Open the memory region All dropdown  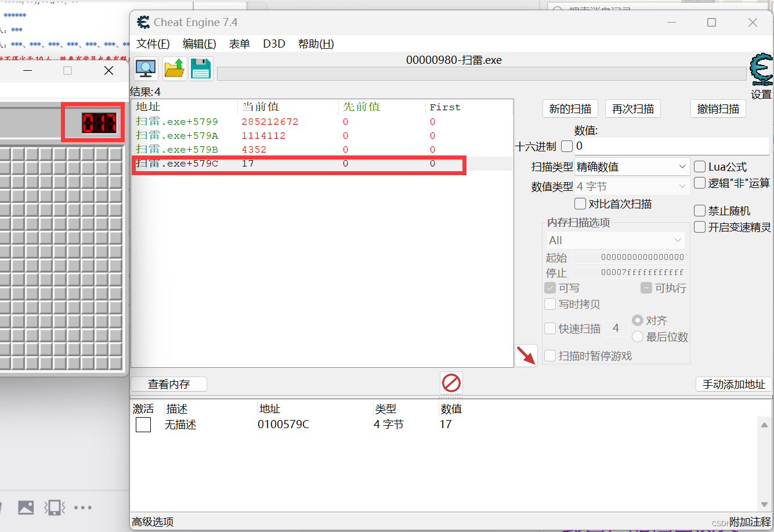click(x=616, y=240)
